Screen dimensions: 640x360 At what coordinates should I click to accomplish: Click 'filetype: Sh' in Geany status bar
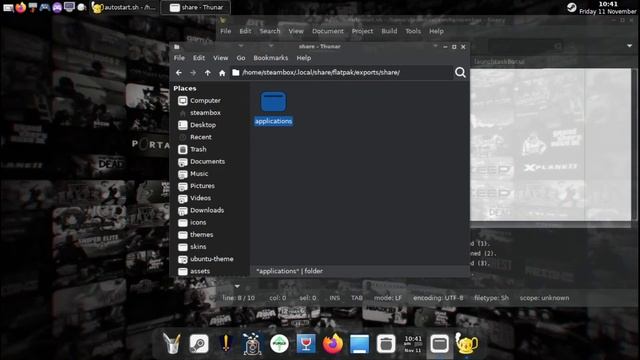(x=491, y=298)
